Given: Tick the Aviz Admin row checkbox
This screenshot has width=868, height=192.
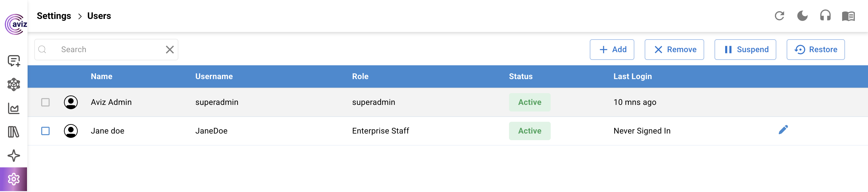Looking at the screenshot, I should [45, 102].
